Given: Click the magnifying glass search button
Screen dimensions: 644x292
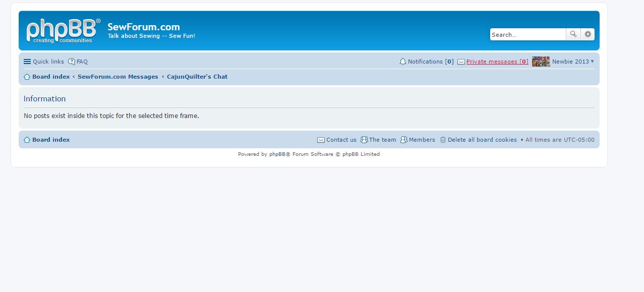Looking at the screenshot, I should (573, 34).
